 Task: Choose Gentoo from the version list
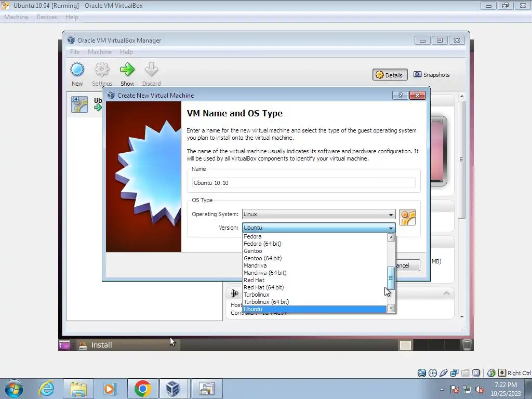[314, 251]
